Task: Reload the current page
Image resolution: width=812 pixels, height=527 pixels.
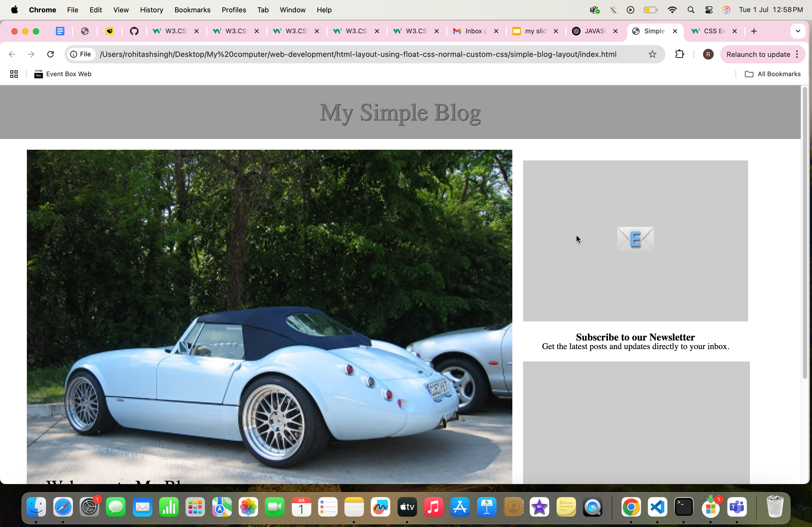Action: [x=50, y=54]
